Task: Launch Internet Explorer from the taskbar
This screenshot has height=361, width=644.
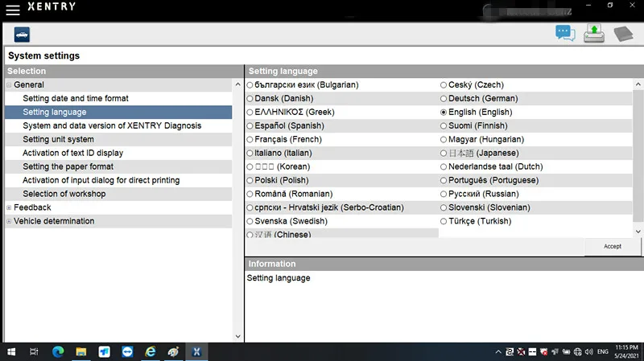Action: (x=151, y=352)
